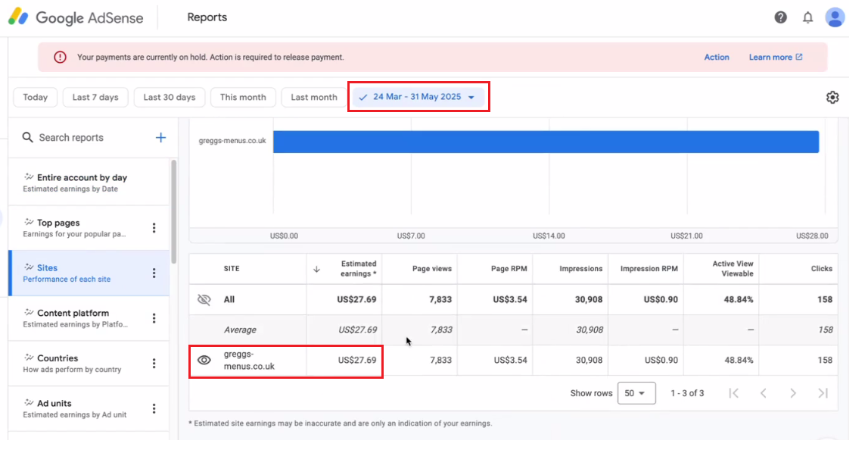Open more options for Top pages report
This screenshot has width=868, height=453.
click(x=154, y=228)
